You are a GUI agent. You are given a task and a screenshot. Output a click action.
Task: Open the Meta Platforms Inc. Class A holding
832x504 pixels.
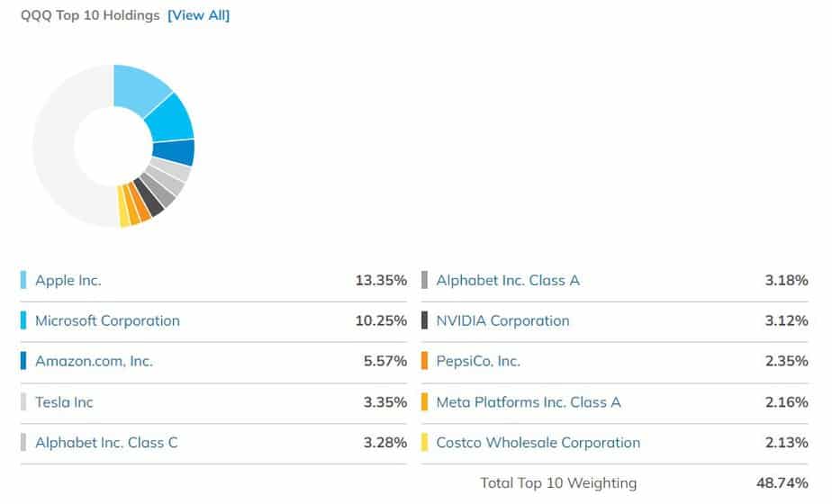[529, 401]
